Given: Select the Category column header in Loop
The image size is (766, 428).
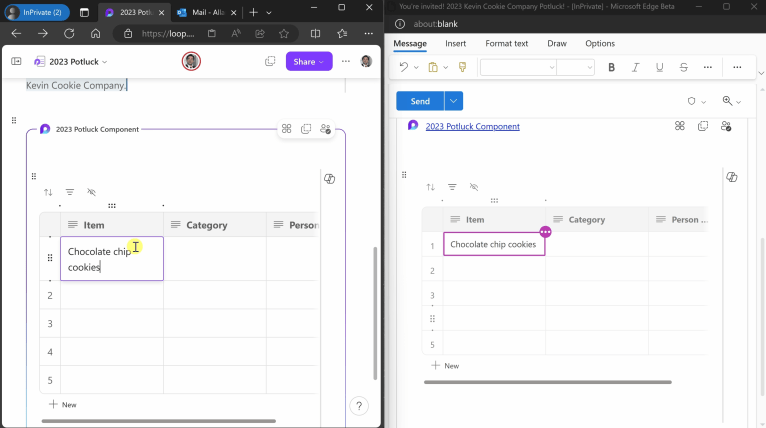Looking at the screenshot, I should click(x=215, y=225).
